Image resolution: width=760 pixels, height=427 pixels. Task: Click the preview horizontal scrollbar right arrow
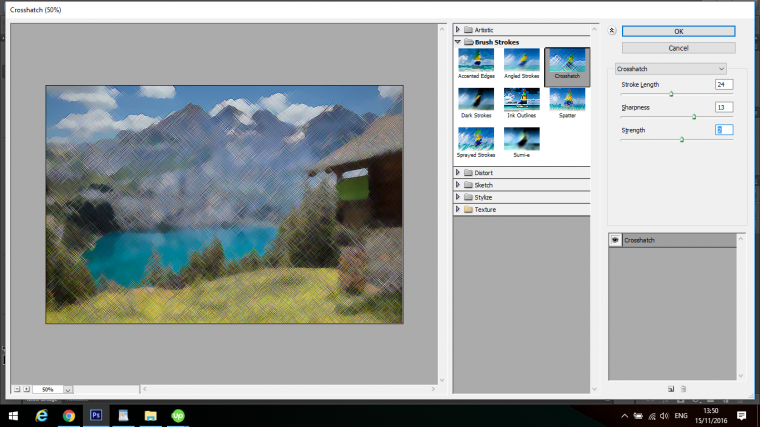click(x=433, y=389)
